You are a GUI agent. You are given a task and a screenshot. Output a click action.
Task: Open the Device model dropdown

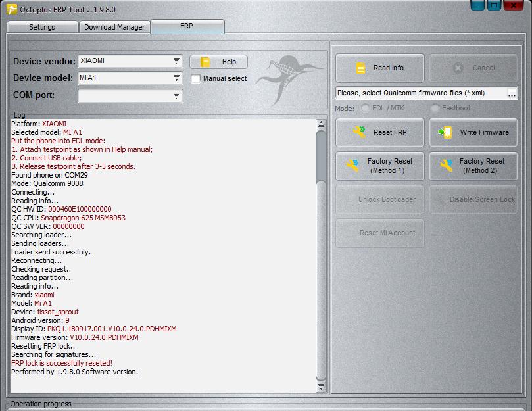click(176, 78)
